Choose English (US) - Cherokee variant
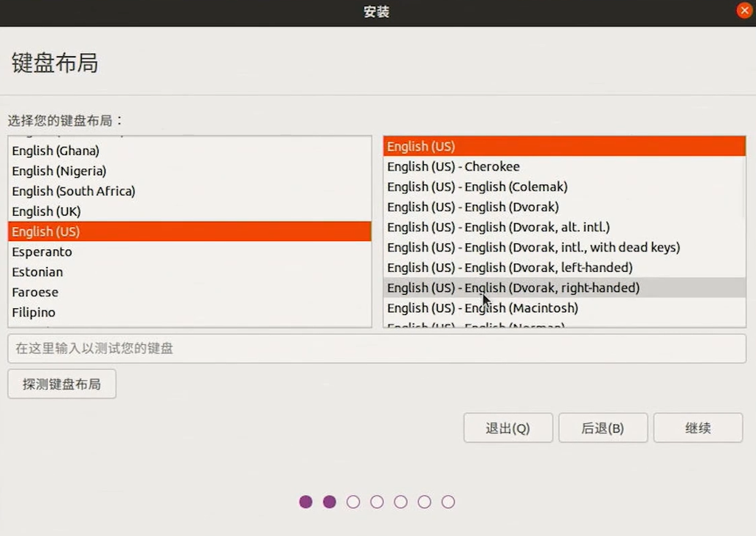This screenshot has height=536, width=756. tap(564, 167)
